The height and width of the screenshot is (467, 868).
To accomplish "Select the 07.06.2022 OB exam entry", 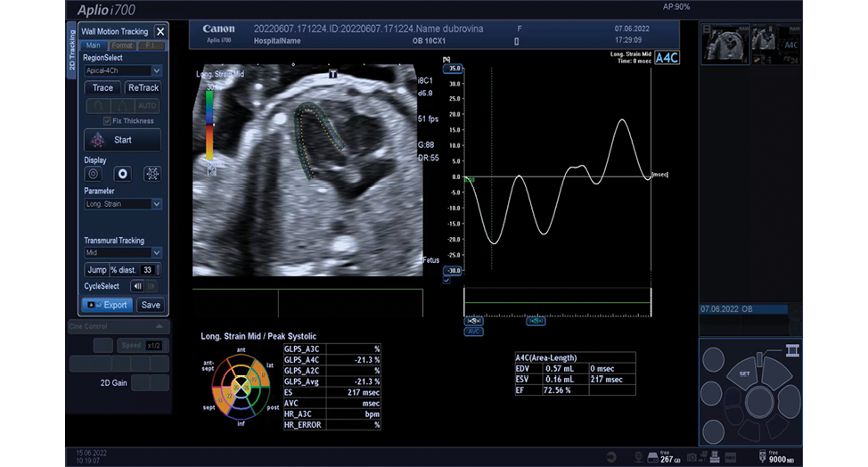I will pos(744,309).
